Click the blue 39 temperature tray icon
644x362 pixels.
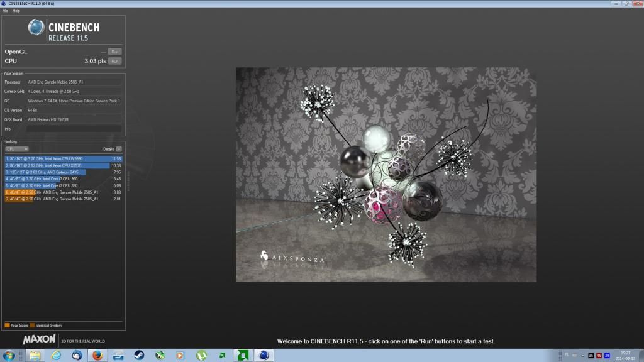[x=607, y=356]
